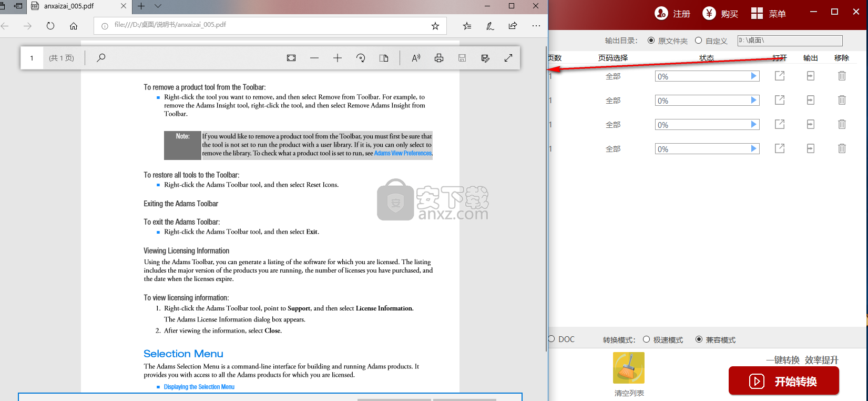
Task: Open browser settings and more menu
Action: click(536, 26)
